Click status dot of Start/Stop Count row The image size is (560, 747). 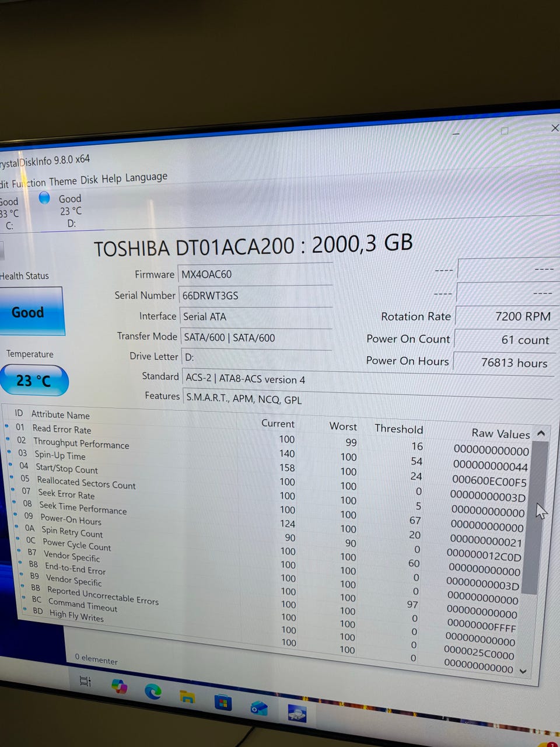point(11,465)
